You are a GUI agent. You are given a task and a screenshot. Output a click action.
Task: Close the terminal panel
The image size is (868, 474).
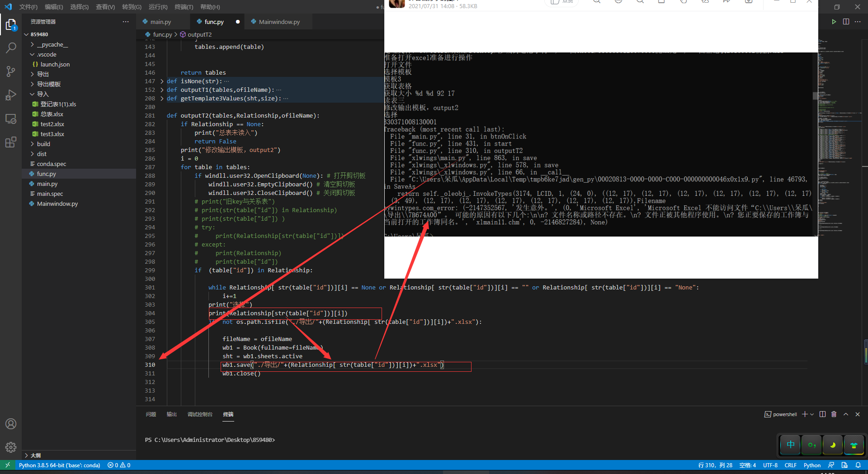click(x=858, y=414)
